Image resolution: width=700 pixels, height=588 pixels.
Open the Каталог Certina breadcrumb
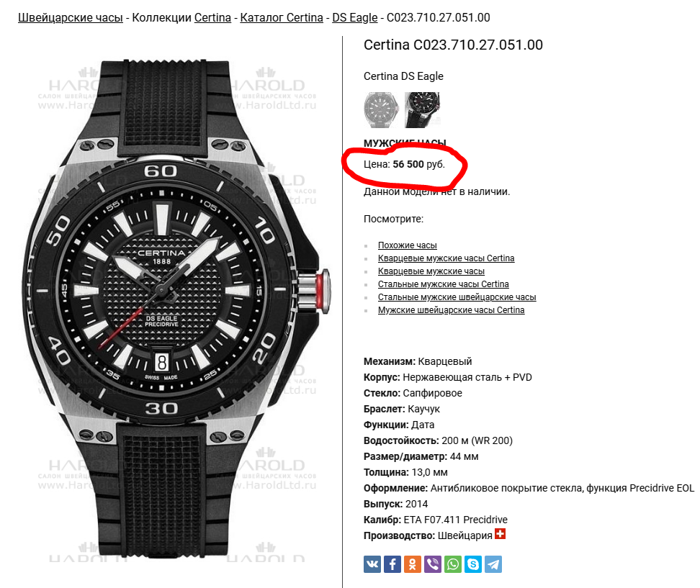coord(282,17)
